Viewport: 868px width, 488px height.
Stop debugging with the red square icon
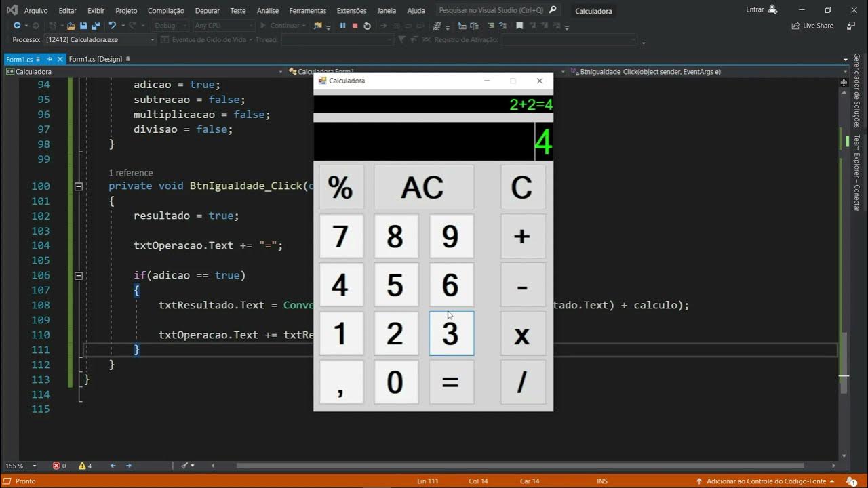[x=355, y=26]
